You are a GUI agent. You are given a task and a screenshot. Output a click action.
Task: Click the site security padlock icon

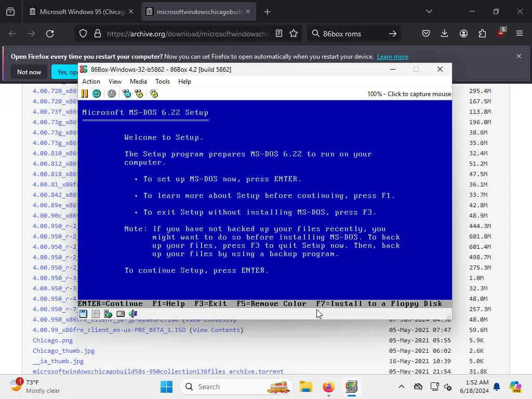pyautogui.click(x=98, y=34)
